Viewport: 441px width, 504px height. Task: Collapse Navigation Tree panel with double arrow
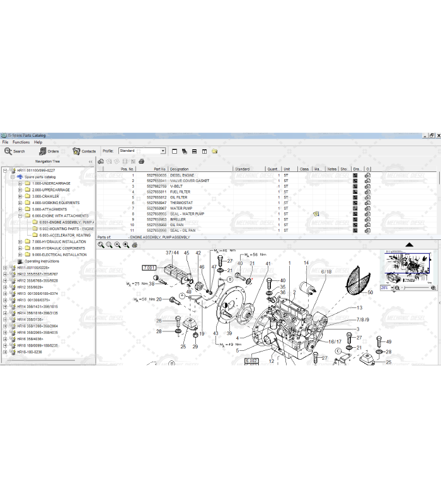pos(90,162)
